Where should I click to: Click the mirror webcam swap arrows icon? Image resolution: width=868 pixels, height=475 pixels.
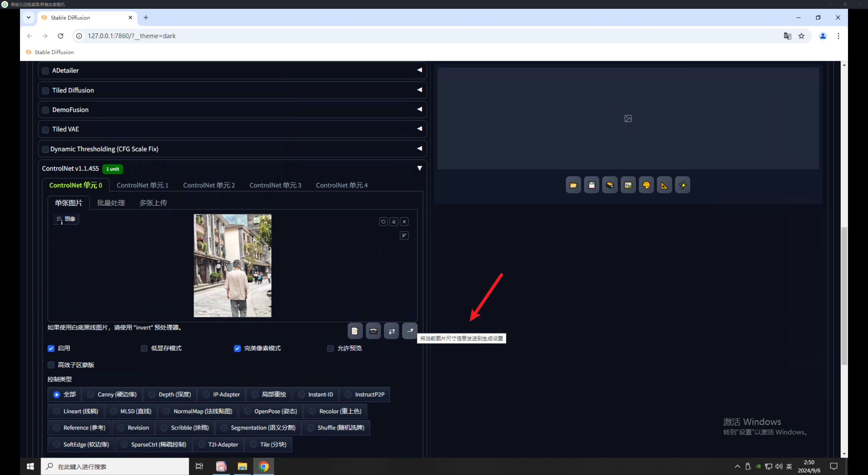[x=392, y=331]
